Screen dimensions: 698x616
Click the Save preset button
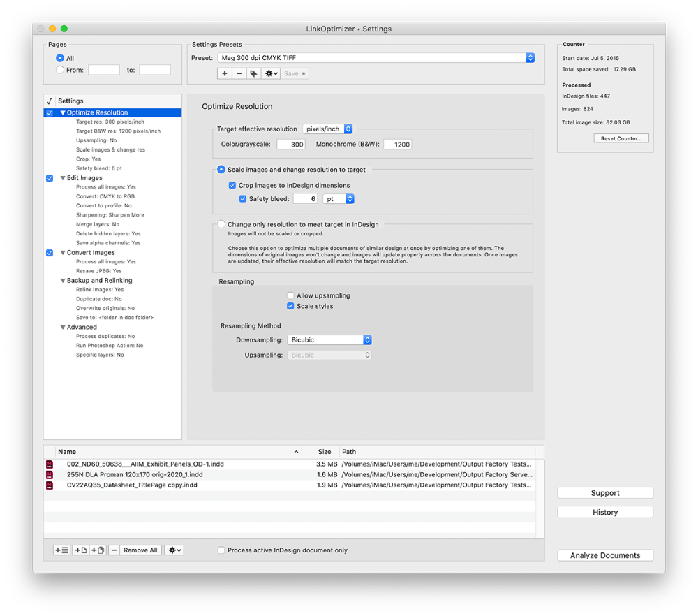[295, 73]
